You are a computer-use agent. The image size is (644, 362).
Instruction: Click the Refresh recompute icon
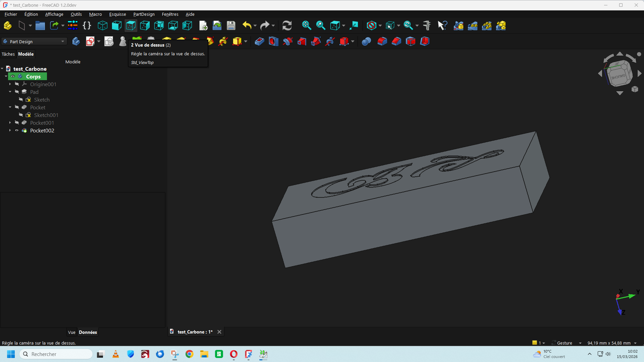pyautogui.click(x=287, y=25)
